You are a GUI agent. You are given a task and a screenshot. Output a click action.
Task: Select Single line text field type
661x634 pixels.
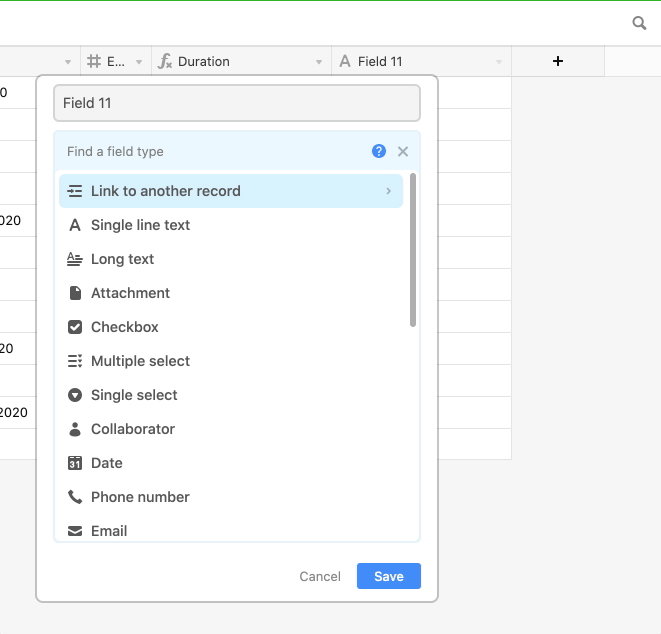point(140,225)
